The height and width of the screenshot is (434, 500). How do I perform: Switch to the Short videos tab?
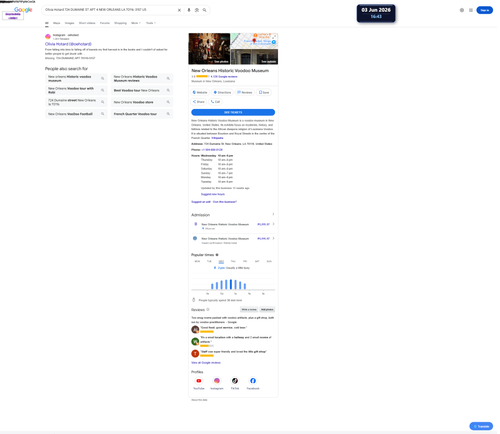pyautogui.click(x=87, y=23)
